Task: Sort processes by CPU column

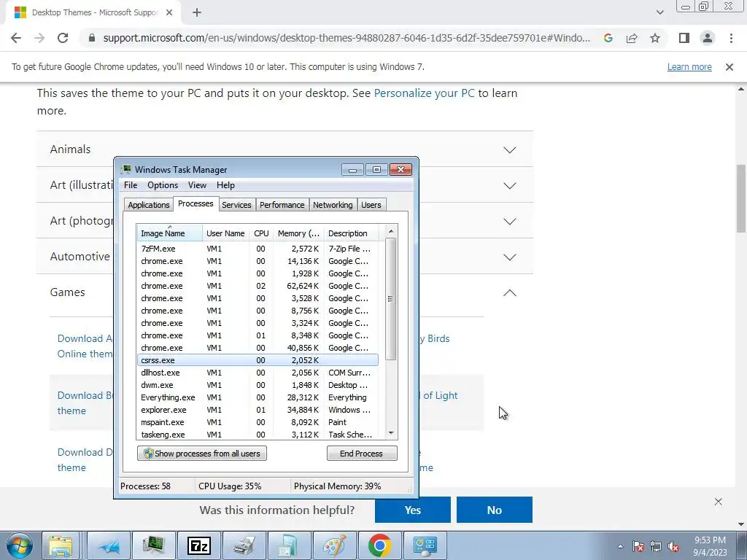Action: click(261, 233)
